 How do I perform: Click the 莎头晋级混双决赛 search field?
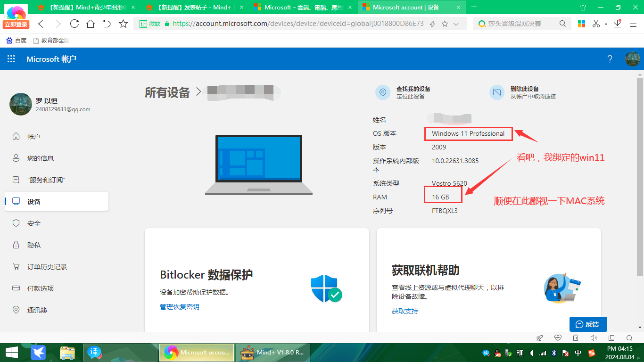pyautogui.click(x=521, y=24)
